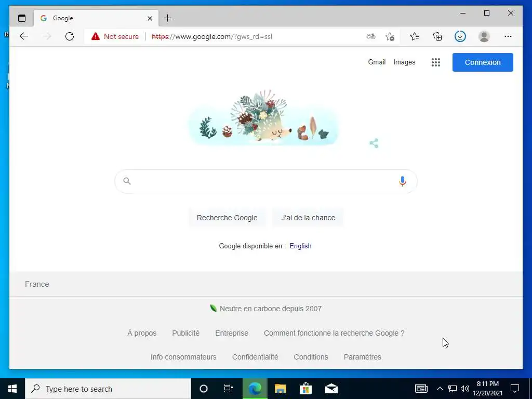532x399 pixels.
Task: Open the Conditions footer link
Action: pyautogui.click(x=311, y=357)
